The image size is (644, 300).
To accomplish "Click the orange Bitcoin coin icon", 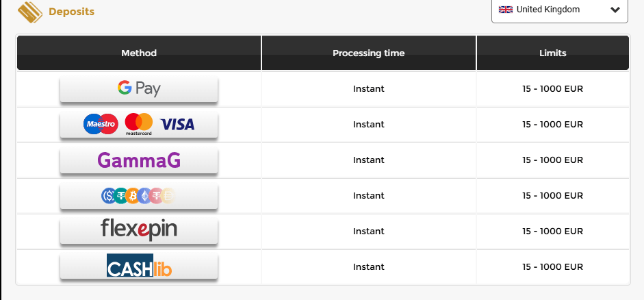I will click(x=132, y=196).
